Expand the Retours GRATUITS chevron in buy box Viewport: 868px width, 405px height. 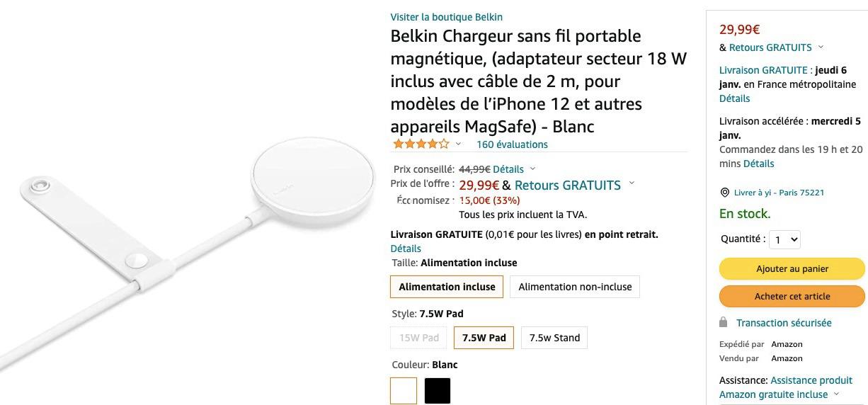[x=821, y=47]
